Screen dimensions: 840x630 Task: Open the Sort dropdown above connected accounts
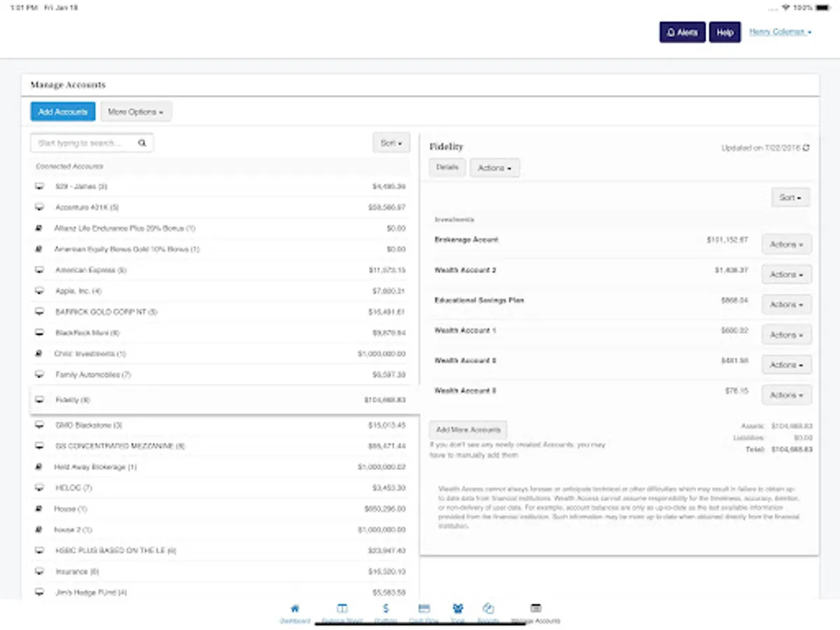coord(390,142)
